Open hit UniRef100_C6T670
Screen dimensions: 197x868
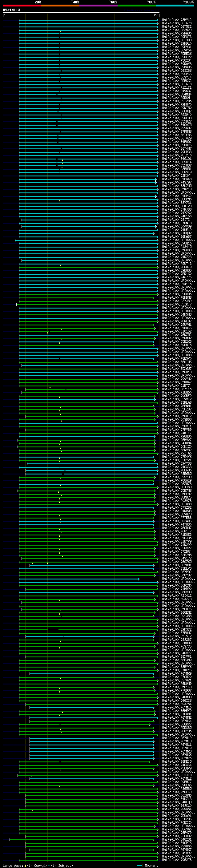[177, 23]
